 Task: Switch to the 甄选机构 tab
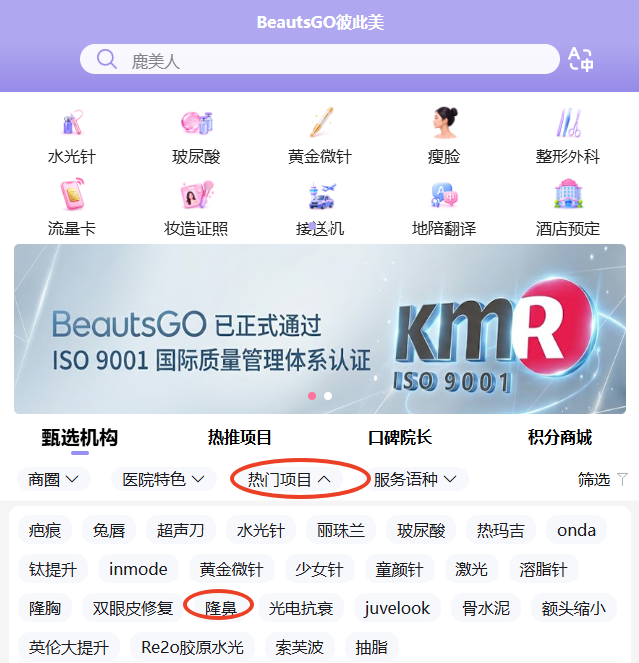coord(80,437)
